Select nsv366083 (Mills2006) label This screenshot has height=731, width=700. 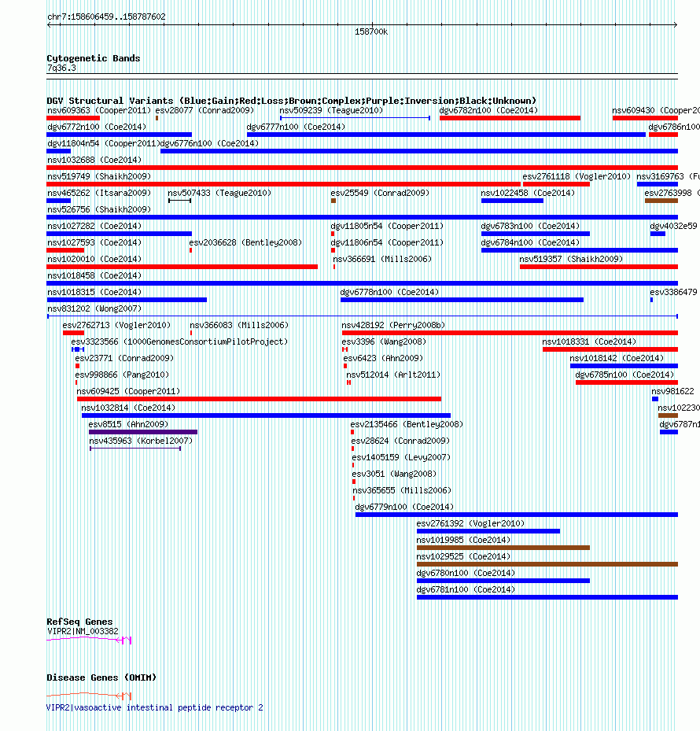239,326
